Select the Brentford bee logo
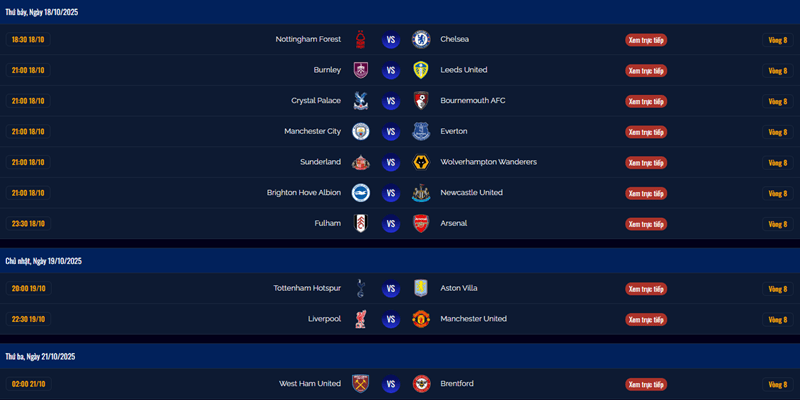The width and height of the screenshot is (800, 400). (x=421, y=384)
